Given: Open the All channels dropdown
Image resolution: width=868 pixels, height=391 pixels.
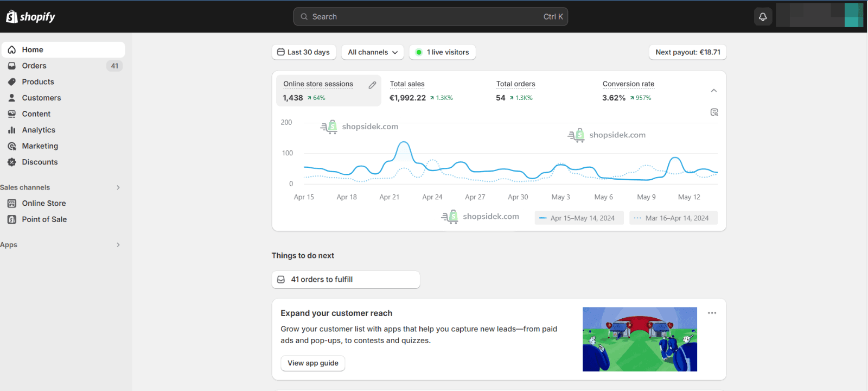Looking at the screenshot, I should click(373, 52).
